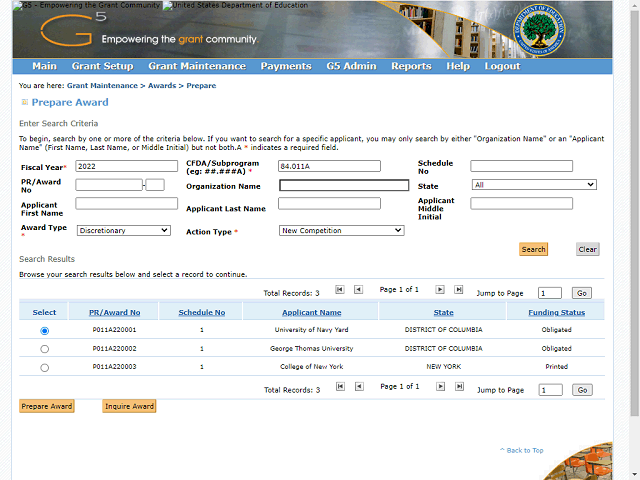
Task: Open the Payments menu
Action: click(x=286, y=66)
